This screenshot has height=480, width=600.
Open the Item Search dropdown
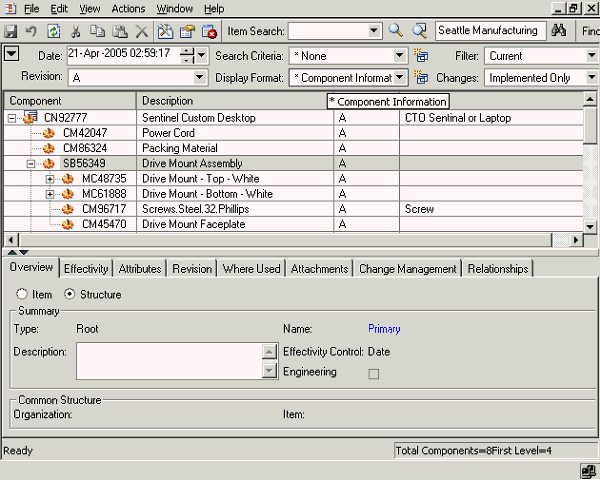tap(374, 31)
